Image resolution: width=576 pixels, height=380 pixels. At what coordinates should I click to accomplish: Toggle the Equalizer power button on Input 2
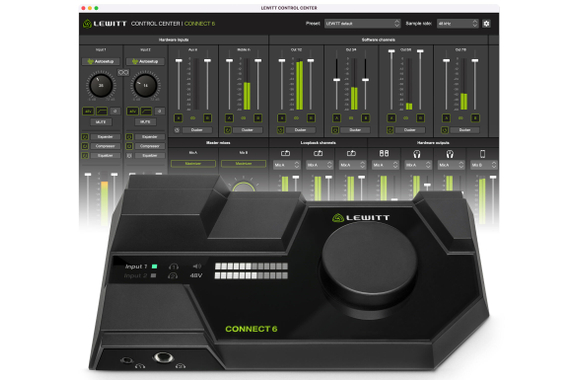click(x=129, y=155)
